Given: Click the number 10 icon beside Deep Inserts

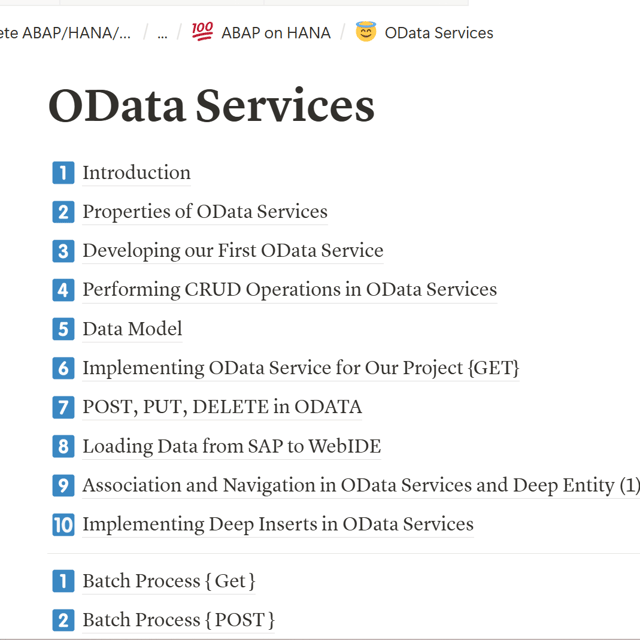Looking at the screenshot, I should pos(63,524).
